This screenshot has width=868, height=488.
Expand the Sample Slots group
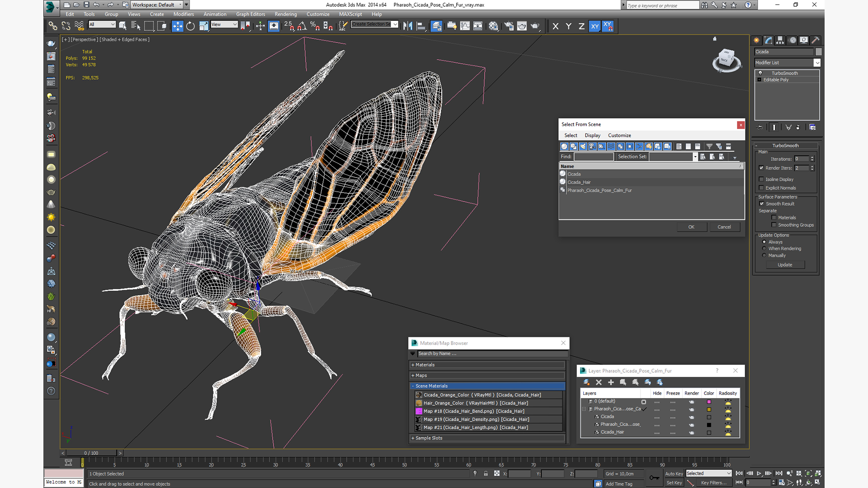pyautogui.click(x=487, y=438)
